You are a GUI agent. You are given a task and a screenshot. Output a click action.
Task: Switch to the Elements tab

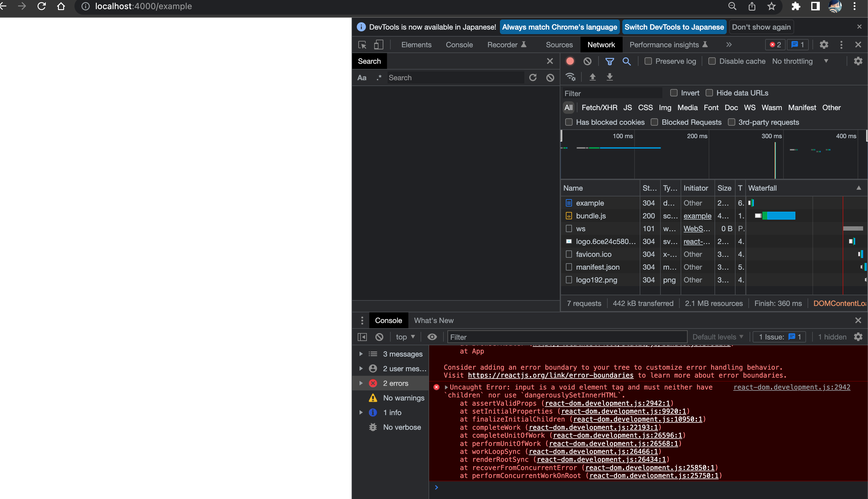click(416, 45)
